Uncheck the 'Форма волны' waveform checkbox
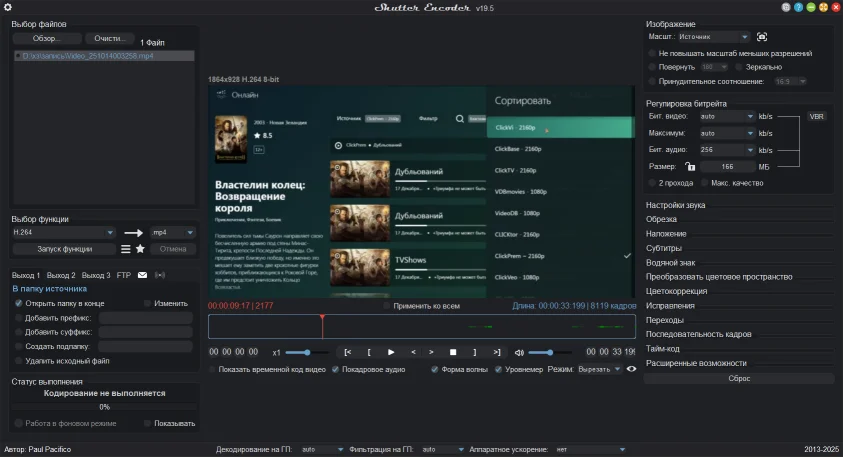Image resolution: width=843 pixels, height=457 pixels. [434, 369]
